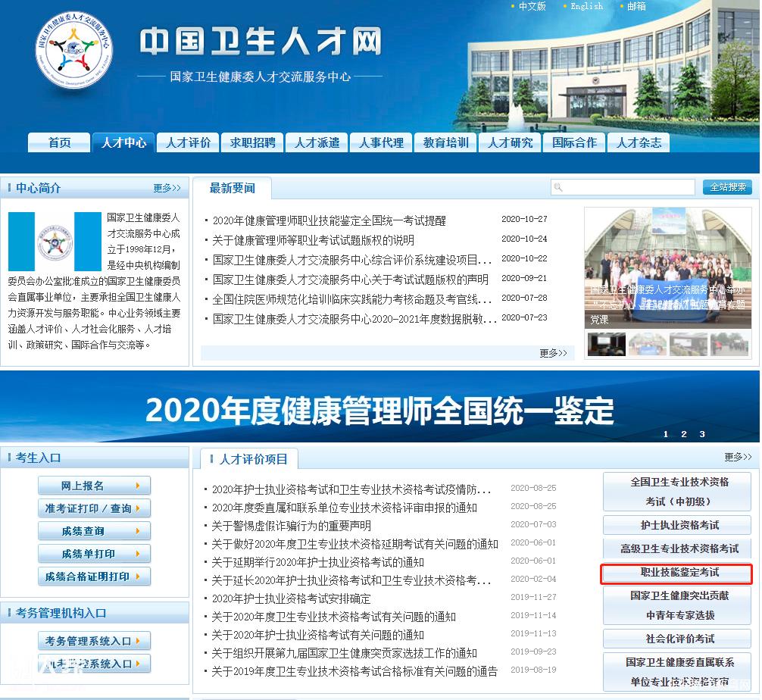Switch to the English version link
Screen dimensions: 762x700
point(586,6)
